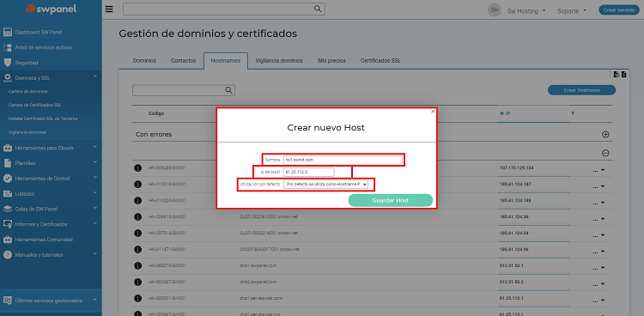
Task: Open the Sw Hosting account dropdown
Action: [526, 11]
